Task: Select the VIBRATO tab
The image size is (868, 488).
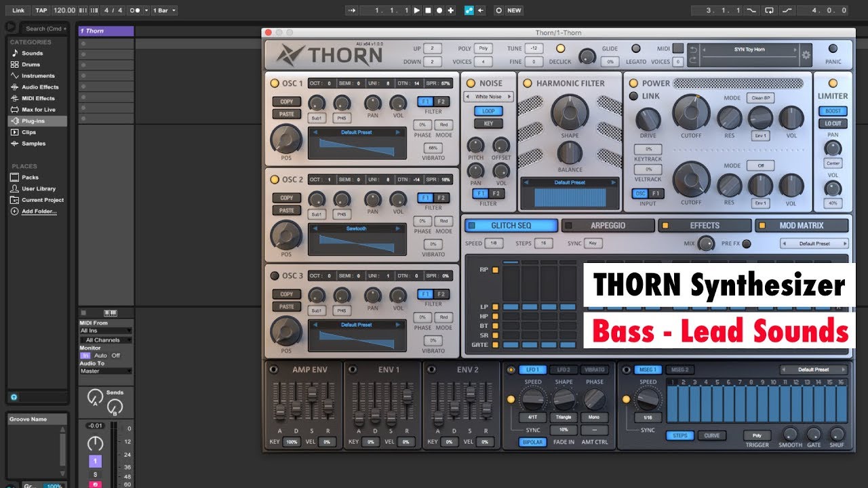Action: coord(594,370)
